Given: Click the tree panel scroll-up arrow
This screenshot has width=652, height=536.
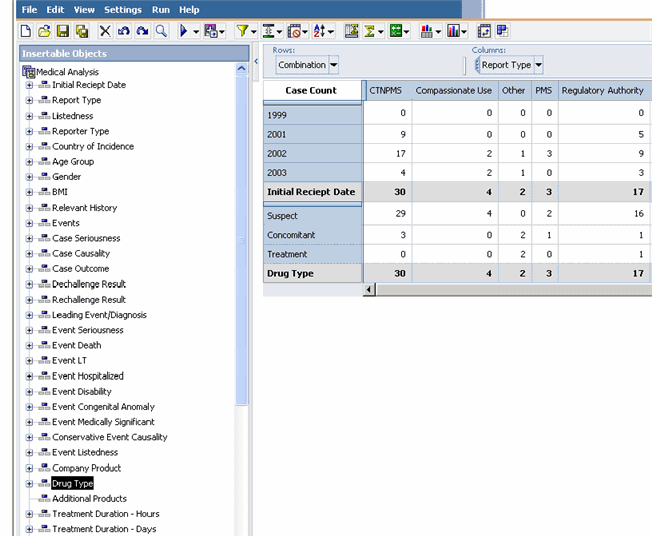Looking at the screenshot, I should pyautogui.click(x=242, y=68).
